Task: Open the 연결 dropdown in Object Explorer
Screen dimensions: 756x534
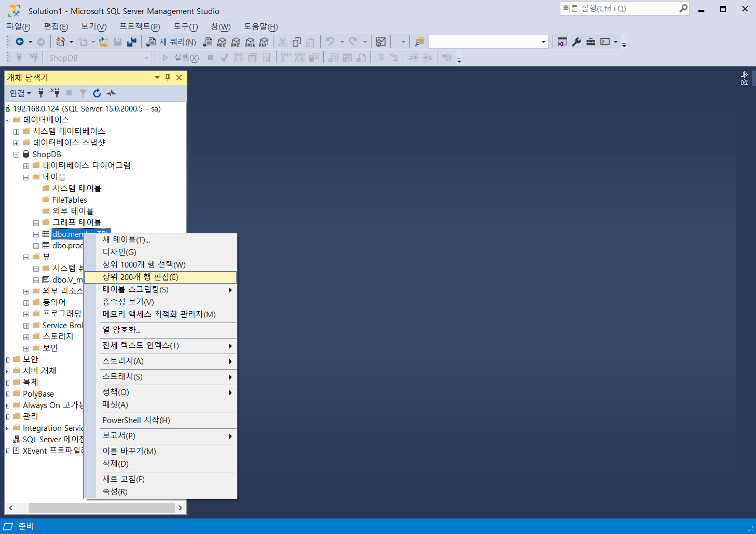Action: coord(20,93)
